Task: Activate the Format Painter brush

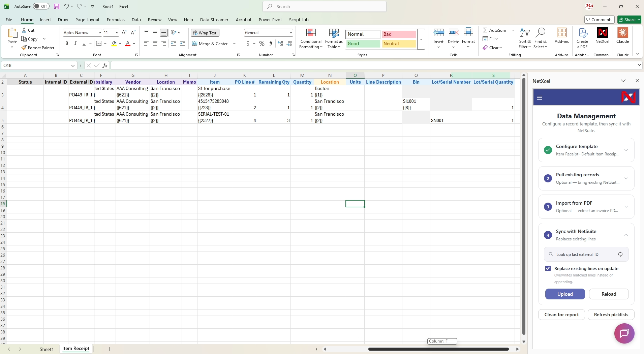Action: (38, 48)
